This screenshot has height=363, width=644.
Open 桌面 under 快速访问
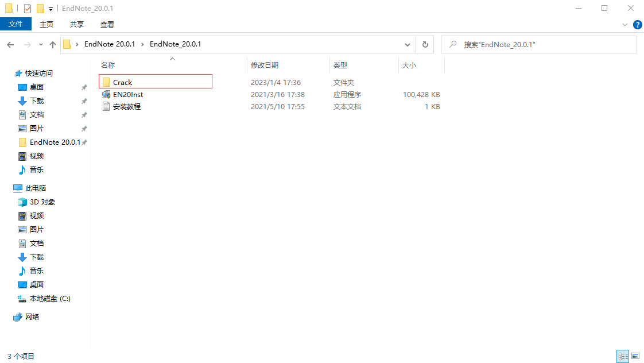point(37,87)
